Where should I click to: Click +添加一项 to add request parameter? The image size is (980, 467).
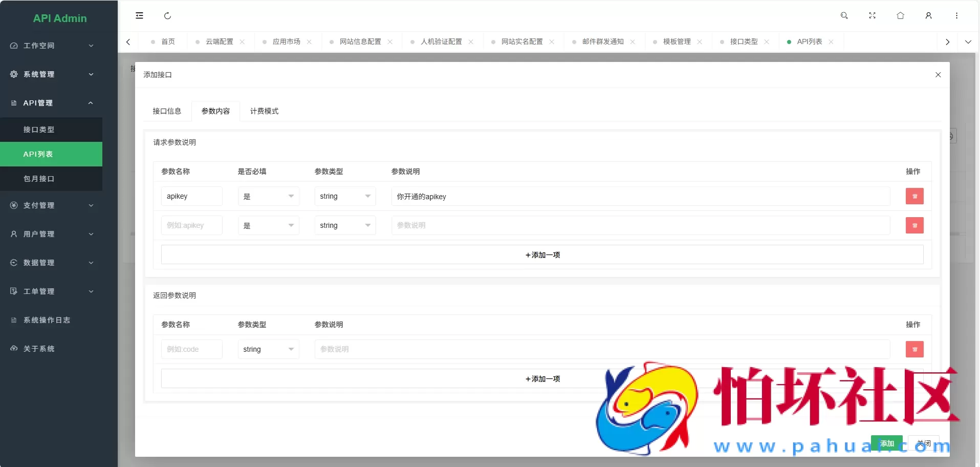(541, 254)
